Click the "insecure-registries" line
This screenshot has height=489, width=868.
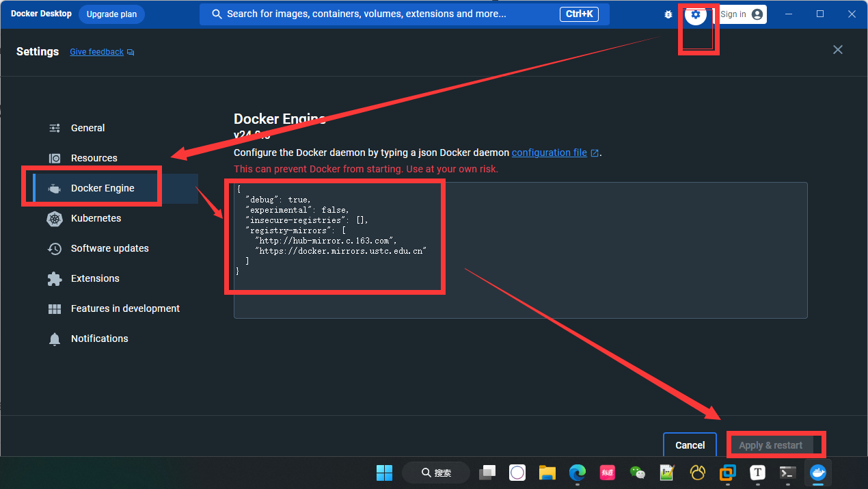point(307,220)
